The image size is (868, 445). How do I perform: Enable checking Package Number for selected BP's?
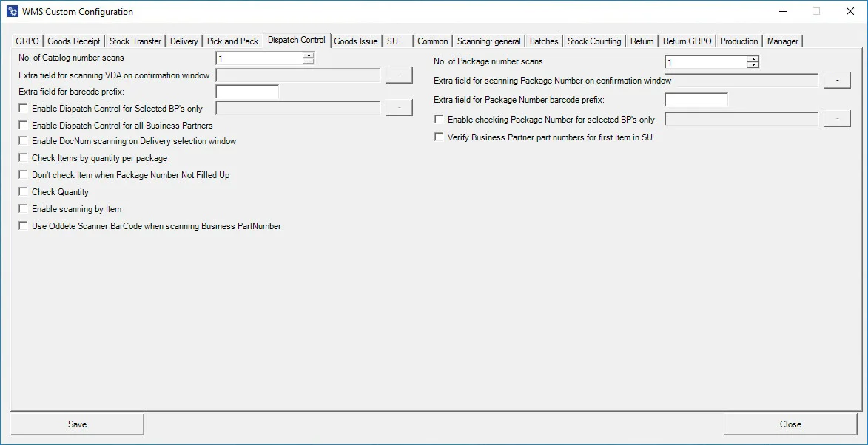click(x=440, y=120)
